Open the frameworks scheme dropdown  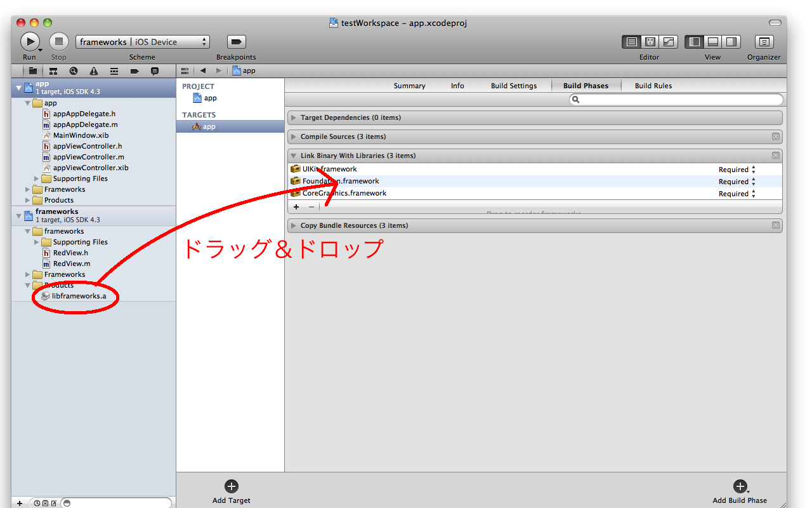point(142,42)
